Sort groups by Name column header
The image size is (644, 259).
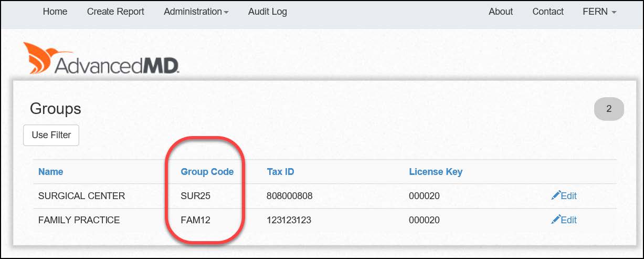[50, 172]
